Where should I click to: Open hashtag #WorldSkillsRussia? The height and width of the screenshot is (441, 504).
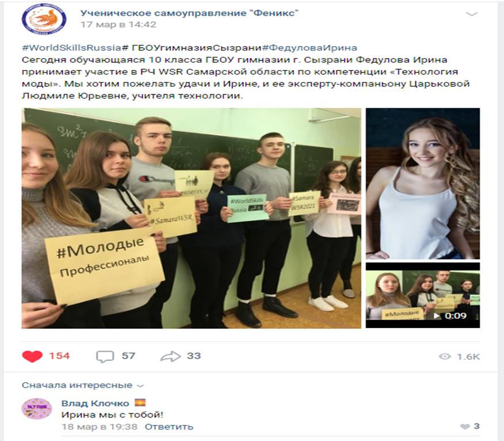pyautogui.click(x=71, y=48)
